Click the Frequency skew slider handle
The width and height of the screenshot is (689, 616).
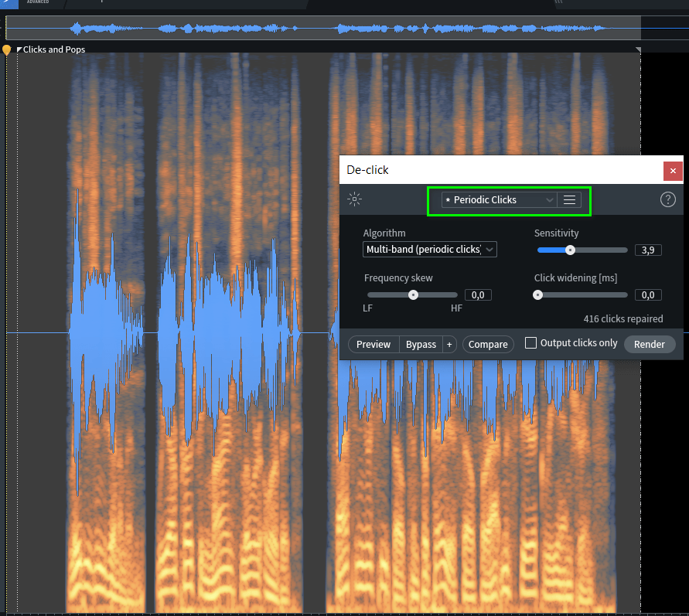[413, 294]
